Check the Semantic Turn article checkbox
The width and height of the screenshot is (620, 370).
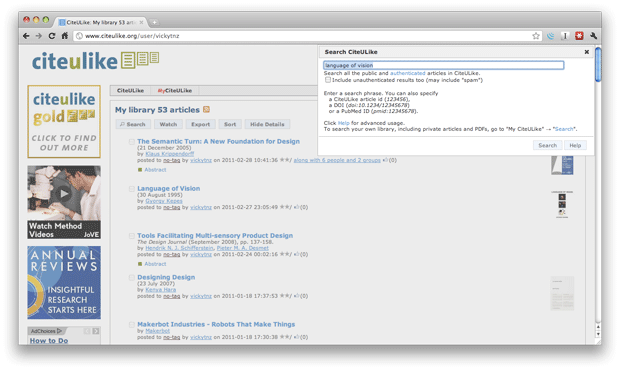click(132, 142)
